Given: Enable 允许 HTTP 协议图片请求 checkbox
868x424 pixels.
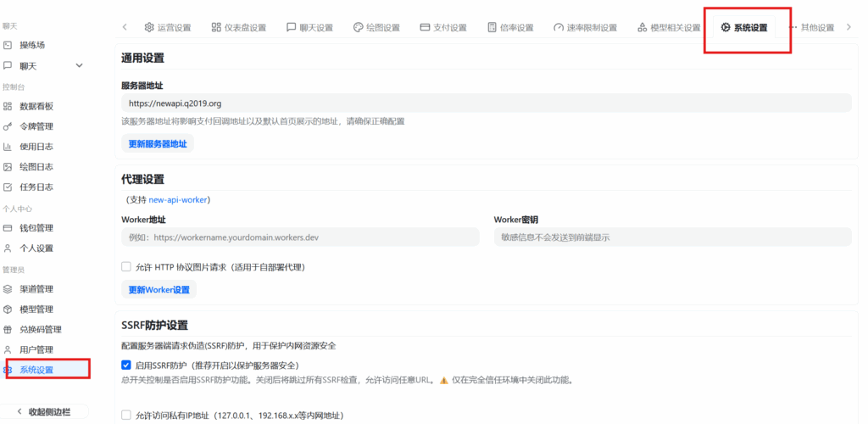Looking at the screenshot, I should (x=126, y=266).
